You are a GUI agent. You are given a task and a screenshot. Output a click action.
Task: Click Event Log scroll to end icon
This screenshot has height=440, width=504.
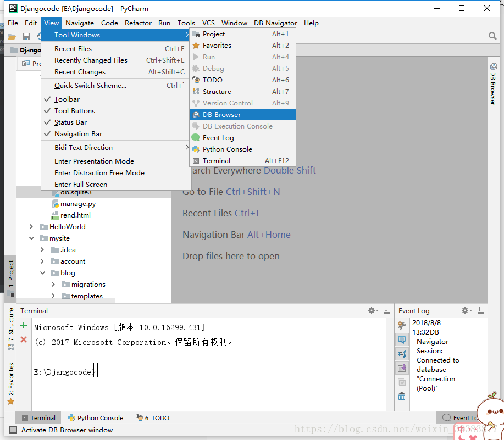tap(402, 368)
